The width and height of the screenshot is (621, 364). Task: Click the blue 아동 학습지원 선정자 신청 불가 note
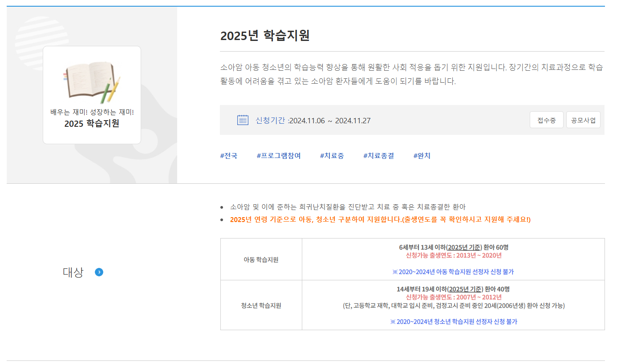coord(453,271)
